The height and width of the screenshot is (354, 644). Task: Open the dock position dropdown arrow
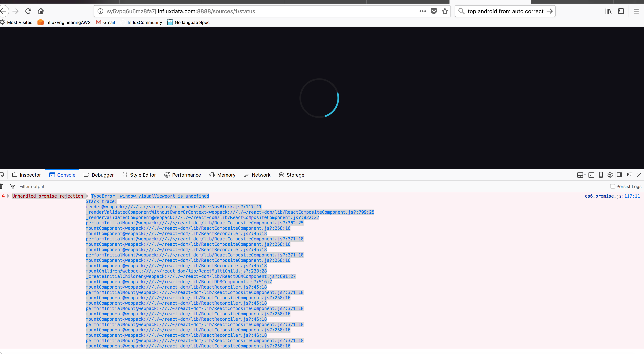coord(585,175)
